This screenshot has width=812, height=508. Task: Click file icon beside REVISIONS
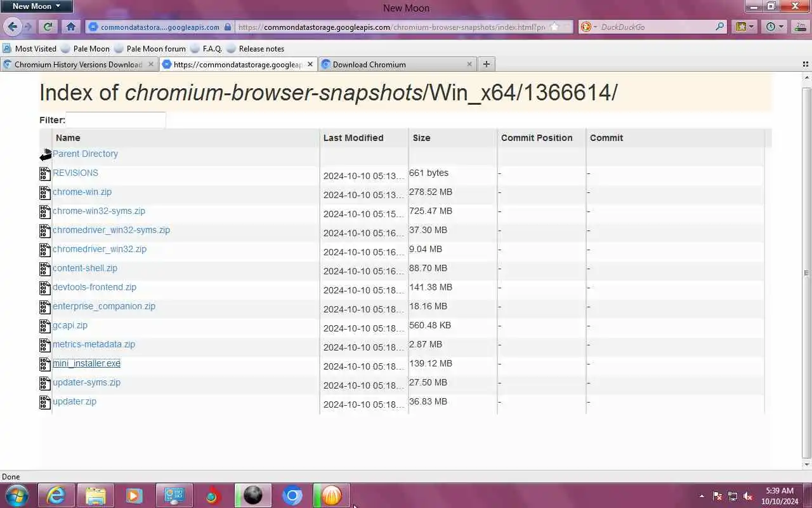click(x=45, y=173)
